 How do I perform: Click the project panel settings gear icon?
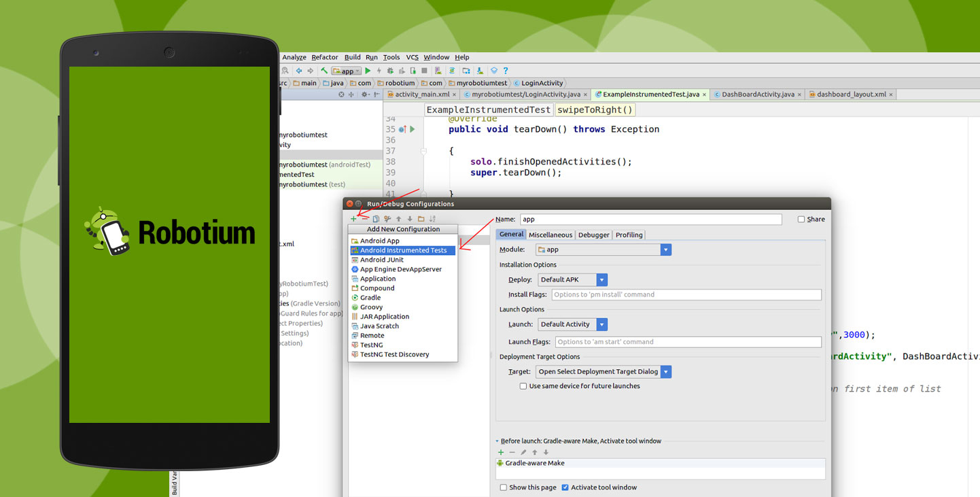click(365, 95)
